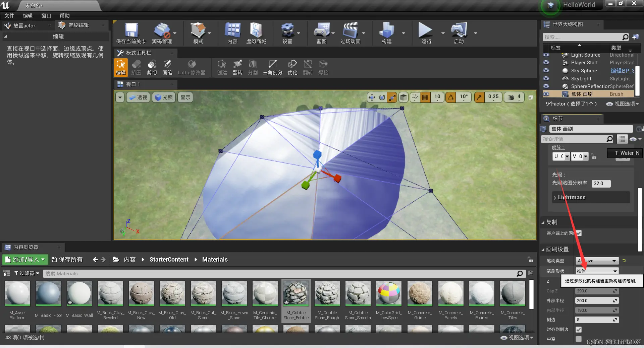The image size is (644, 348).
Task: Click the Optimize (优化) tool
Action: click(292, 67)
